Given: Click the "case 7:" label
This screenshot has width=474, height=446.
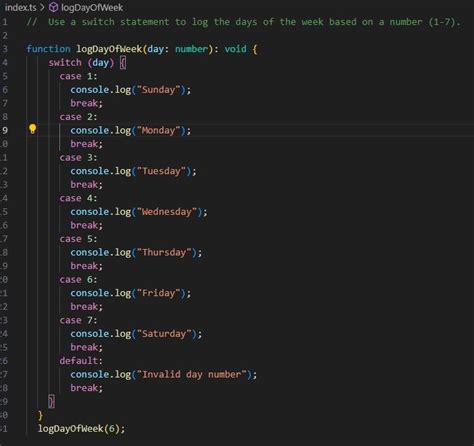Looking at the screenshot, I should point(78,320).
